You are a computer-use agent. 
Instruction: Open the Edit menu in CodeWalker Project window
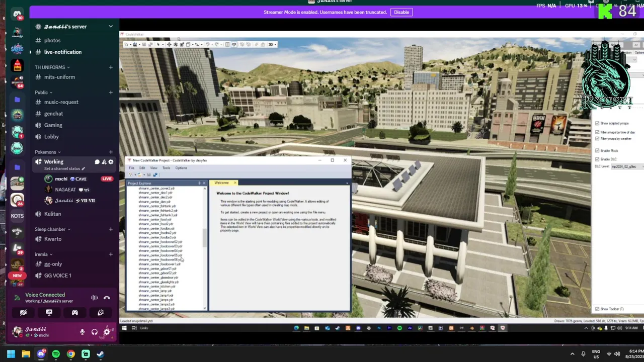click(x=142, y=168)
